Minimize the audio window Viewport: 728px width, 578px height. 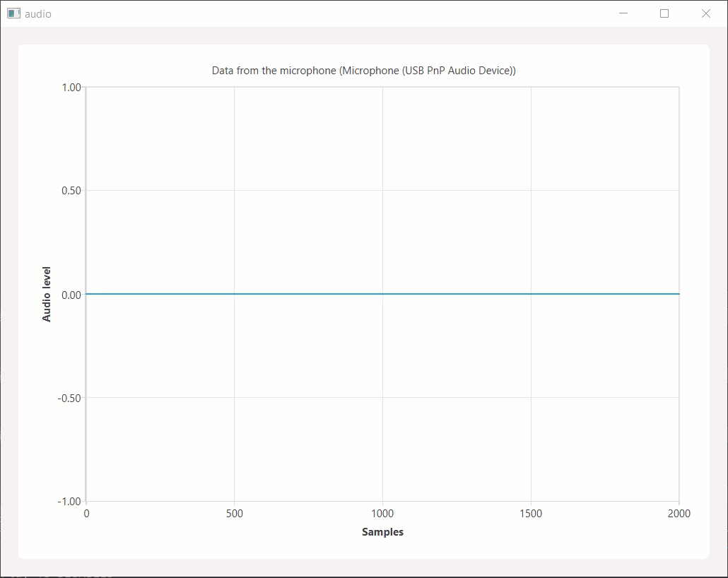coord(622,13)
